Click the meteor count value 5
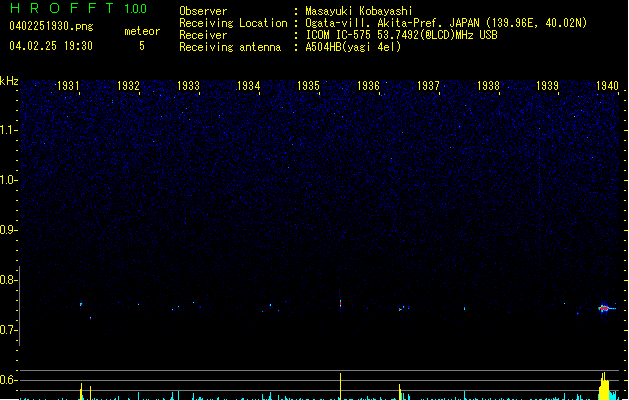This screenshot has width=629, height=400. [x=142, y=46]
